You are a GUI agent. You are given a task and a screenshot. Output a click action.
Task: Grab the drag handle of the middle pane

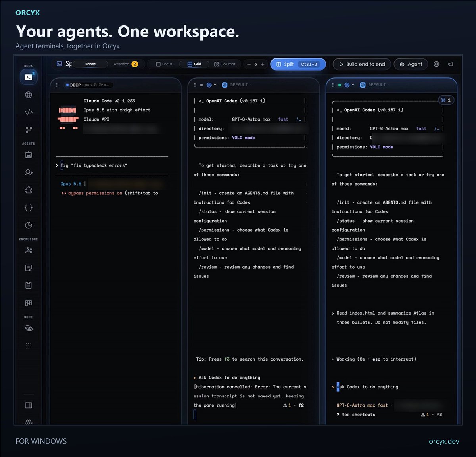click(195, 85)
